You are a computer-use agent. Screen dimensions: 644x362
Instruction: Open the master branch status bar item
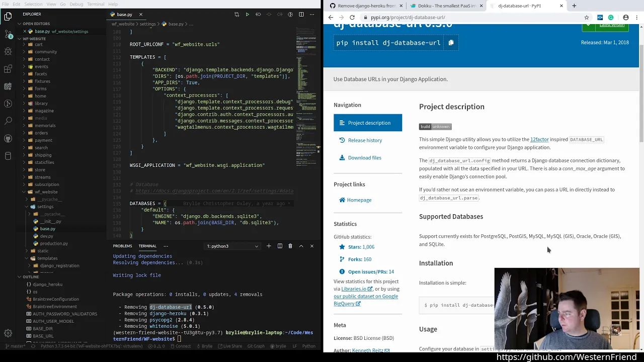tap(15, 346)
